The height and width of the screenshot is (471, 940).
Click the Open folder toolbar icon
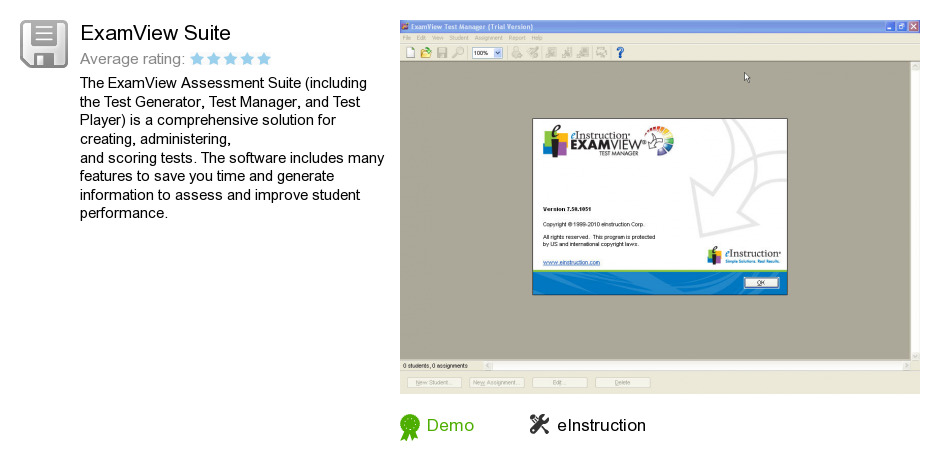coord(426,53)
